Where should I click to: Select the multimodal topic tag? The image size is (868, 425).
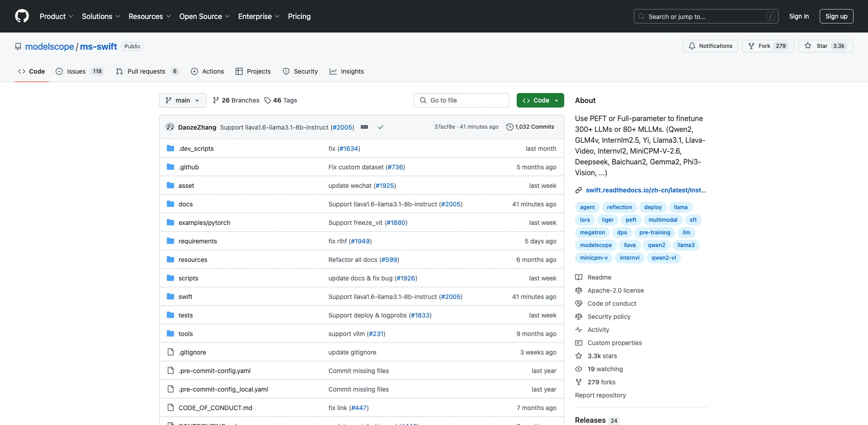pos(663,220)
